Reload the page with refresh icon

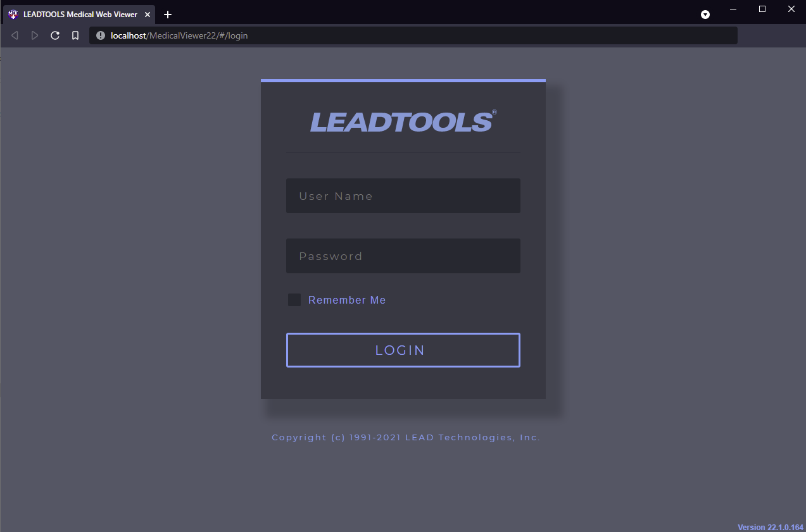pyautogui.click(x=55, y=35)
